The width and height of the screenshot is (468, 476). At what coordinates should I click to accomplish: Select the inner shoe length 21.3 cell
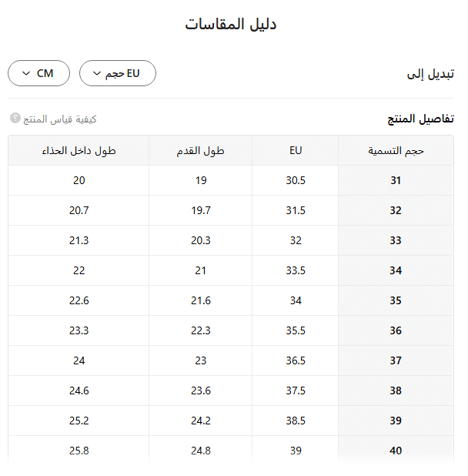(79, 241)
